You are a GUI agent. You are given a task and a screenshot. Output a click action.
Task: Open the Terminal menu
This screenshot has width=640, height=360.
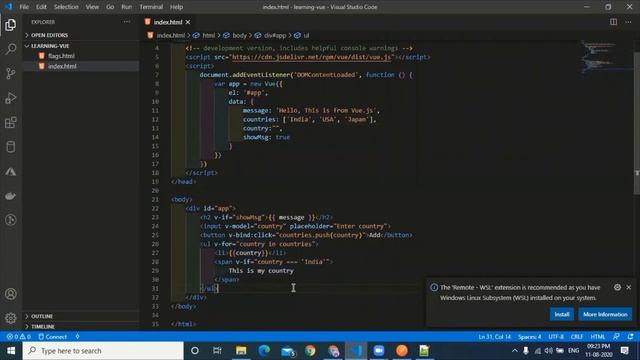point(151,7)
